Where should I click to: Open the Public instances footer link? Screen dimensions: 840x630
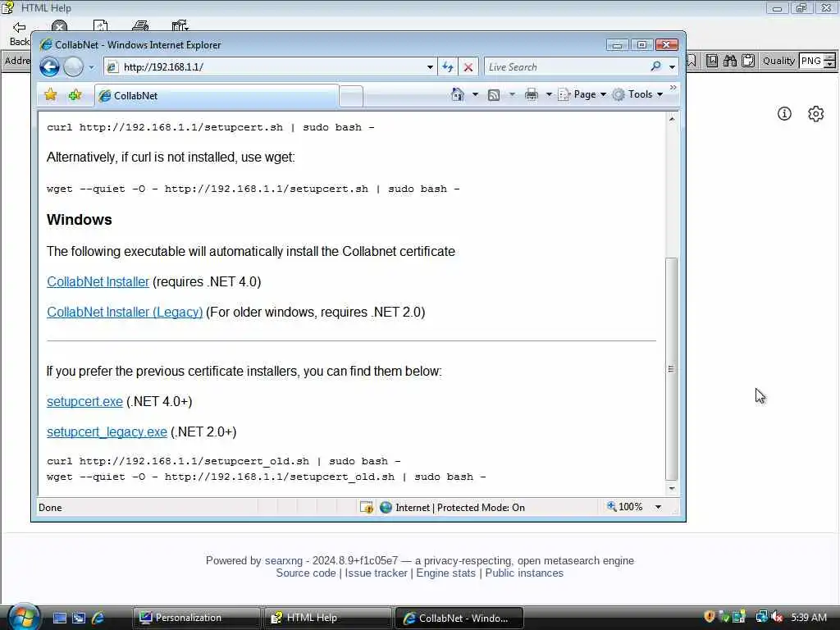(524, 573)
